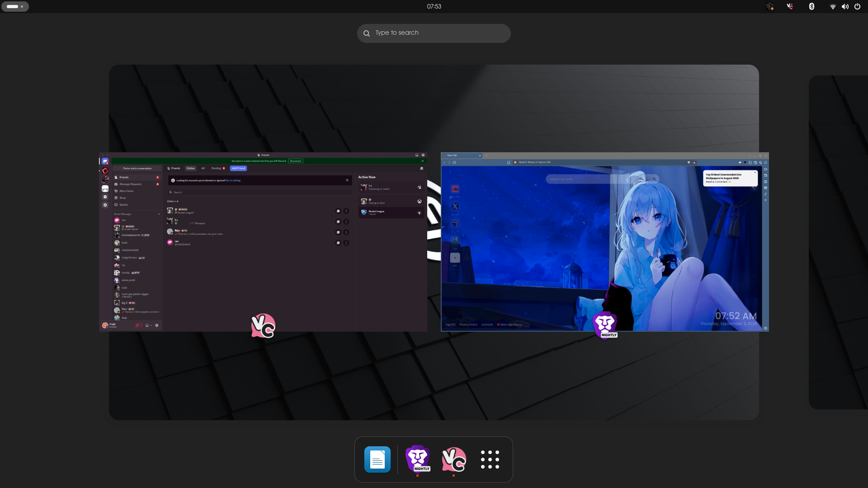Open the volume speaker icon in top bar
The image size is (868, 488).
point(845,6)
